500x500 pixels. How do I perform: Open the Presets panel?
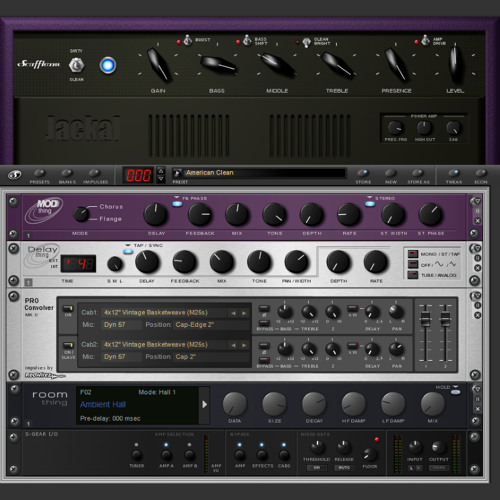[39, 173]
